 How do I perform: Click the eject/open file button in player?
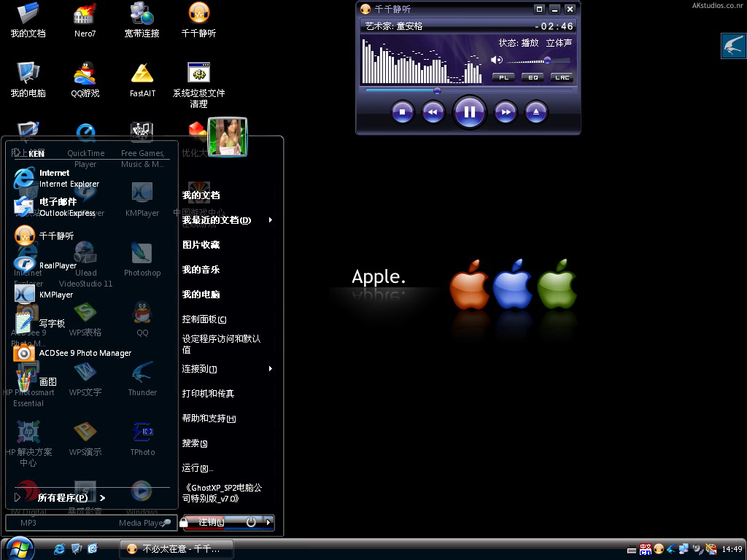tap(536, 112)
